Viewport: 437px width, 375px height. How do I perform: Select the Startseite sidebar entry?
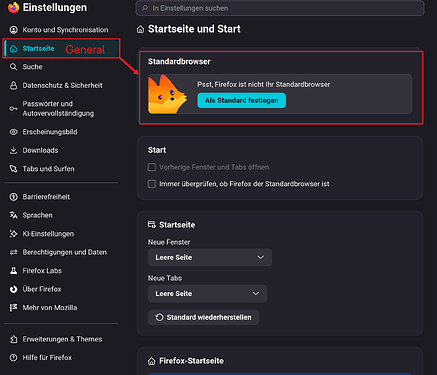tap(61, 49)
